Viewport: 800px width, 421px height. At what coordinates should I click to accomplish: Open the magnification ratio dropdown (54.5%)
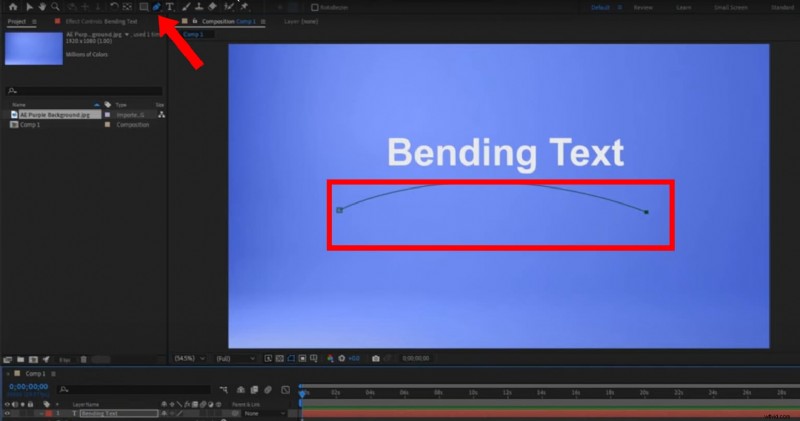189,359
